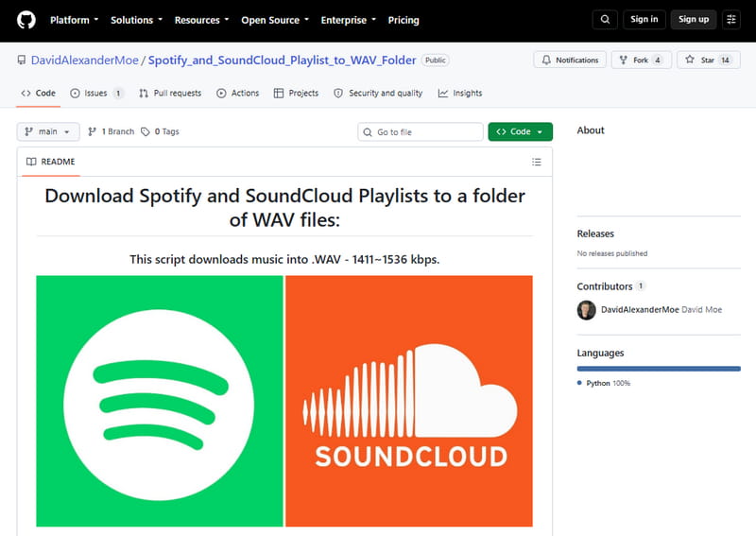The image size is (756, 536).
Task: Open the main branch selector dropdown
Action: click(48, 131)
